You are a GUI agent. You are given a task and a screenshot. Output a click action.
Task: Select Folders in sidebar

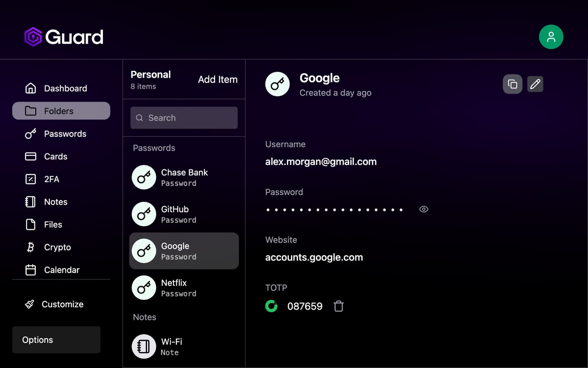pyautogui.click(x=61, y=111)
